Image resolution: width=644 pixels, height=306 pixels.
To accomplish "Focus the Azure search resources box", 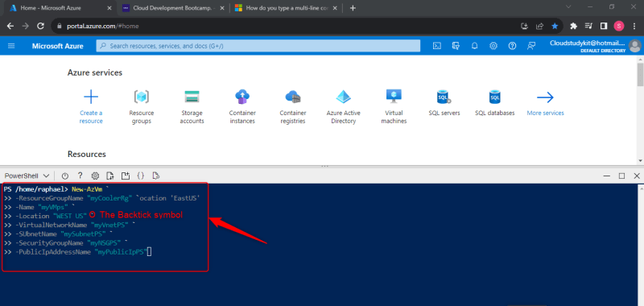I will tap(258, 46).
